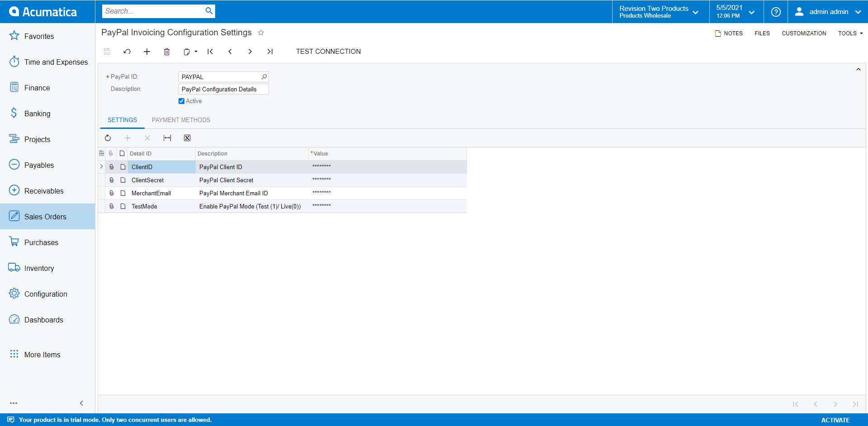Edit the Description field
Image resolution: width=868 pixels, height=426 pixels.
coord(224,89)
